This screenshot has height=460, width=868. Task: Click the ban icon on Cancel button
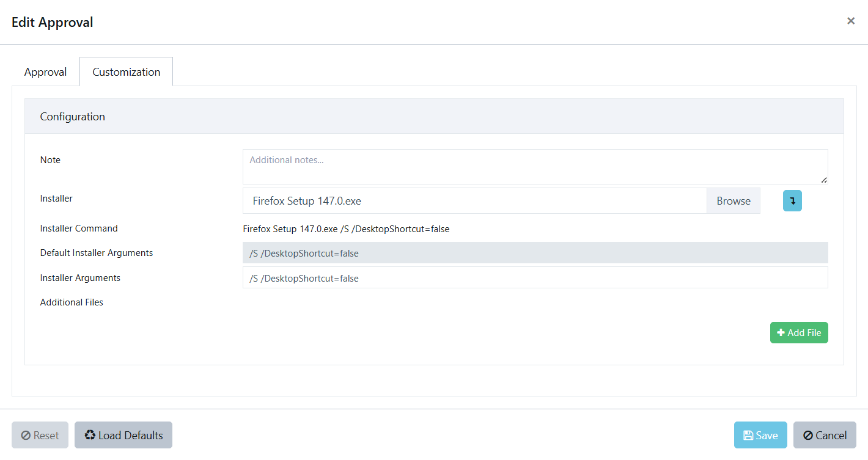click(x=807, y=436)
